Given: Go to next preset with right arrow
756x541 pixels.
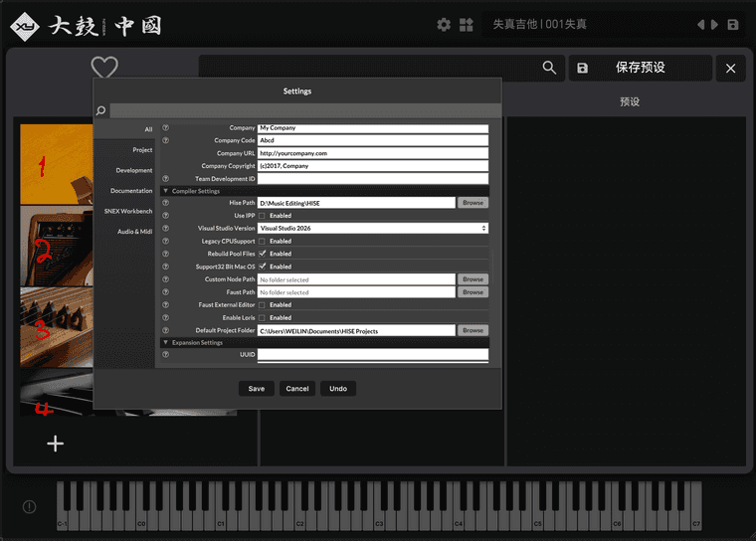Looking at the screenshot, I should click(714, 25).
